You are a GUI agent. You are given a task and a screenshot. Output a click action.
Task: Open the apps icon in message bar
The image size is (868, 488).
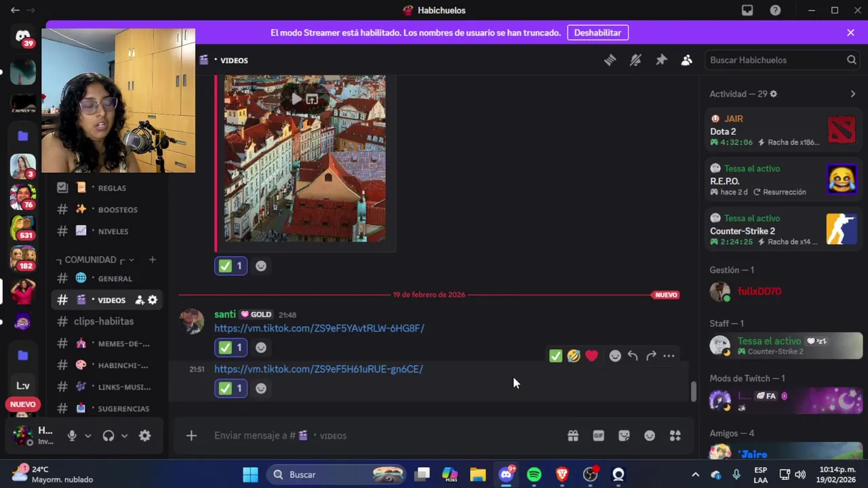point(675,436)
